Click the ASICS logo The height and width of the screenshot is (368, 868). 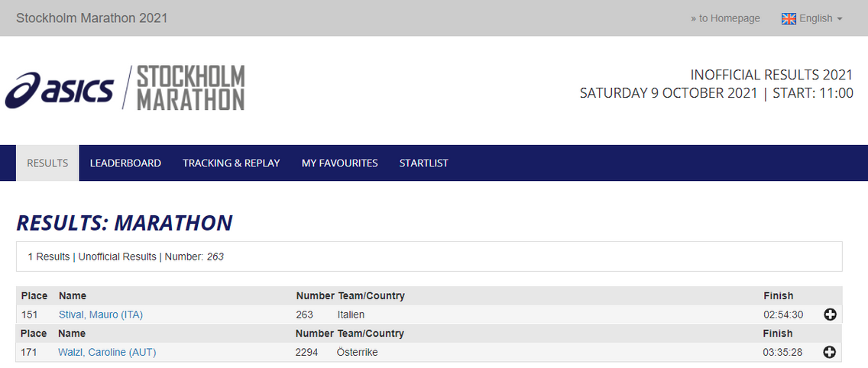[x=60, y=89]
